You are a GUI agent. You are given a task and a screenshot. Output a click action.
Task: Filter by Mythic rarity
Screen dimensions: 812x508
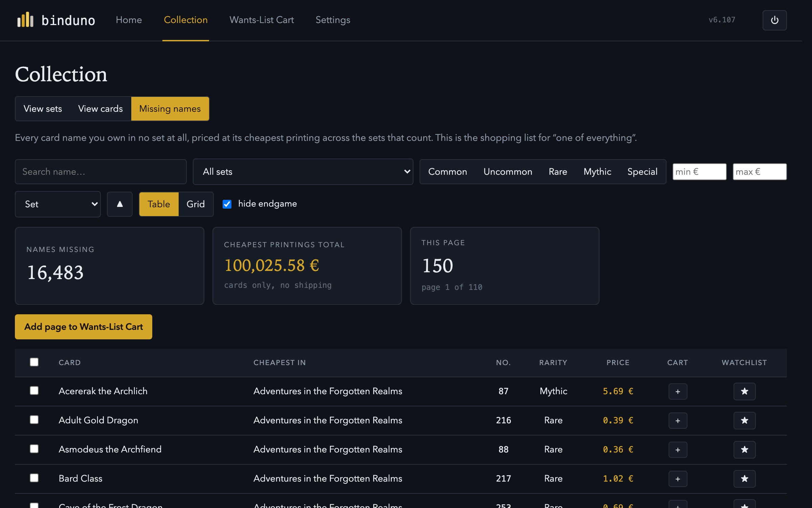pyautogui.click(x=597, y=172)
